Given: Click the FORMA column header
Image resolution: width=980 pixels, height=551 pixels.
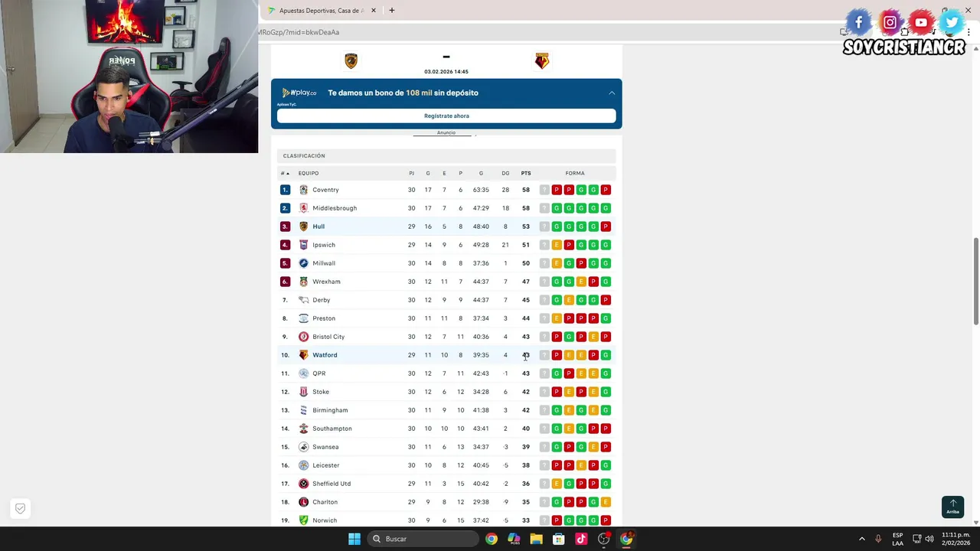Looking at the screenshot, I should point(575,173).
